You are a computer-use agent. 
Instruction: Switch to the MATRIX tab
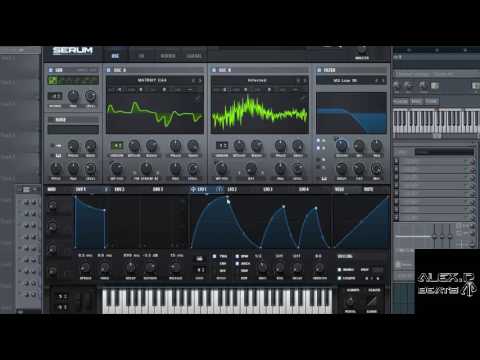[x=168, y=56]
